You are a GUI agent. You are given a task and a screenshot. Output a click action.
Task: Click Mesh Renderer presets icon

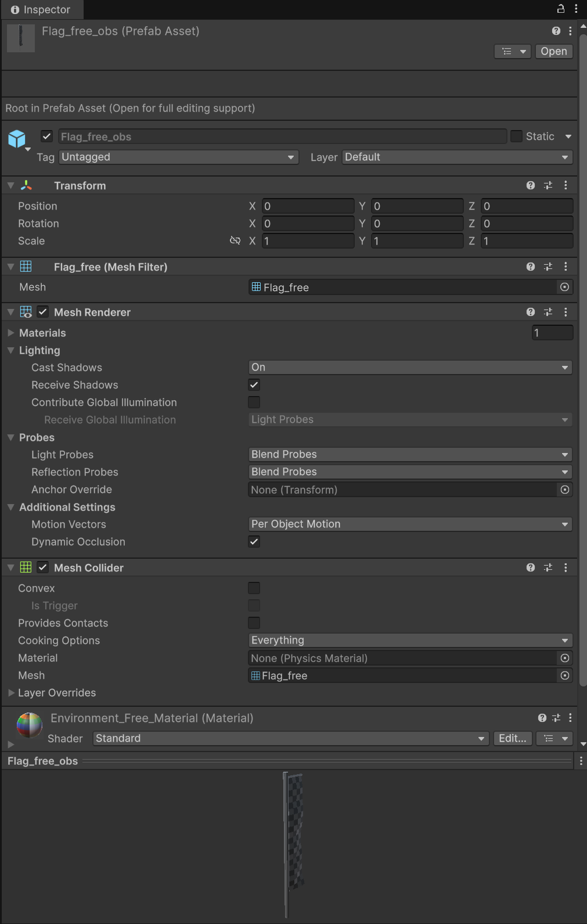pos(548,312)
